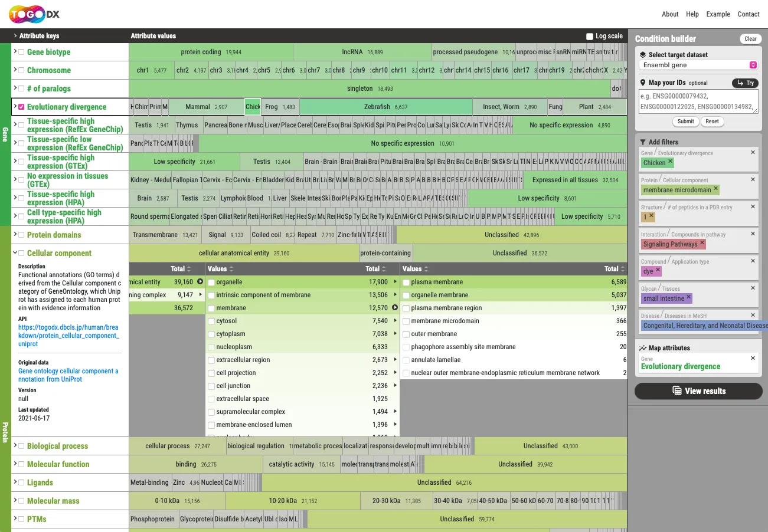Check the Gene biotype attribute checkbox
Image resolution: width=768 pixels, height=532 pixels.
pos(22,52)
